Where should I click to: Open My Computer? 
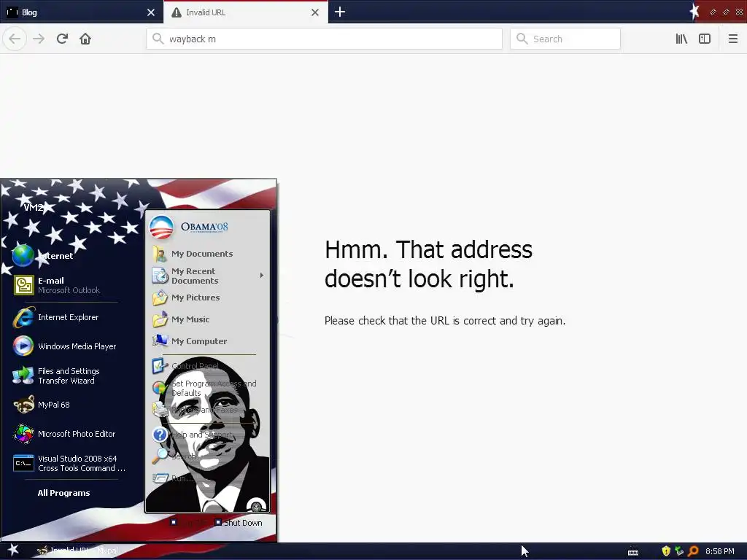(x=190, y=341)
